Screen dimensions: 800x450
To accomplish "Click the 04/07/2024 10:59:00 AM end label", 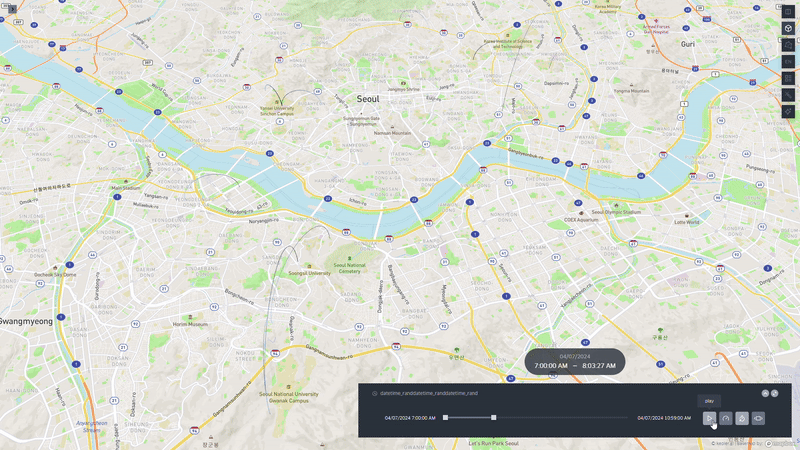I will [664, 418].
